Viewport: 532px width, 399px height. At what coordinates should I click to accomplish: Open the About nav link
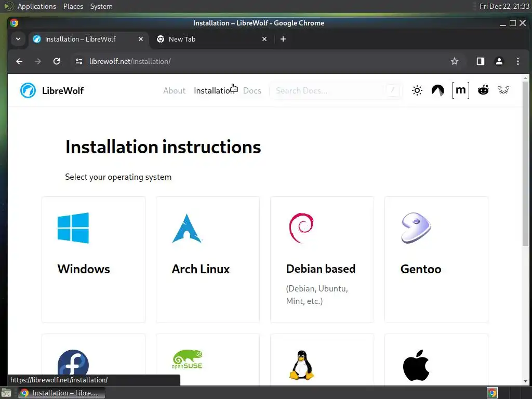174,90
